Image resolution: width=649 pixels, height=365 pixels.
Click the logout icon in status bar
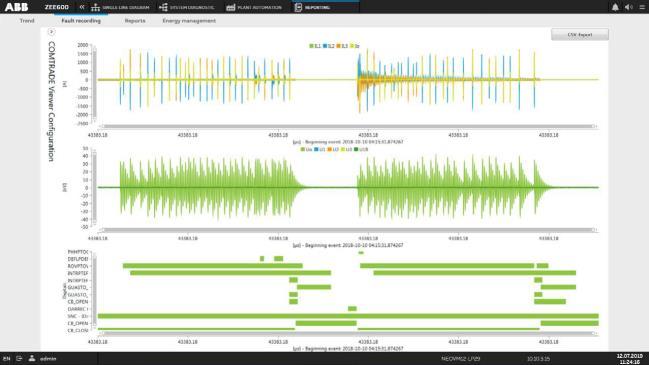tap(19, 358)
